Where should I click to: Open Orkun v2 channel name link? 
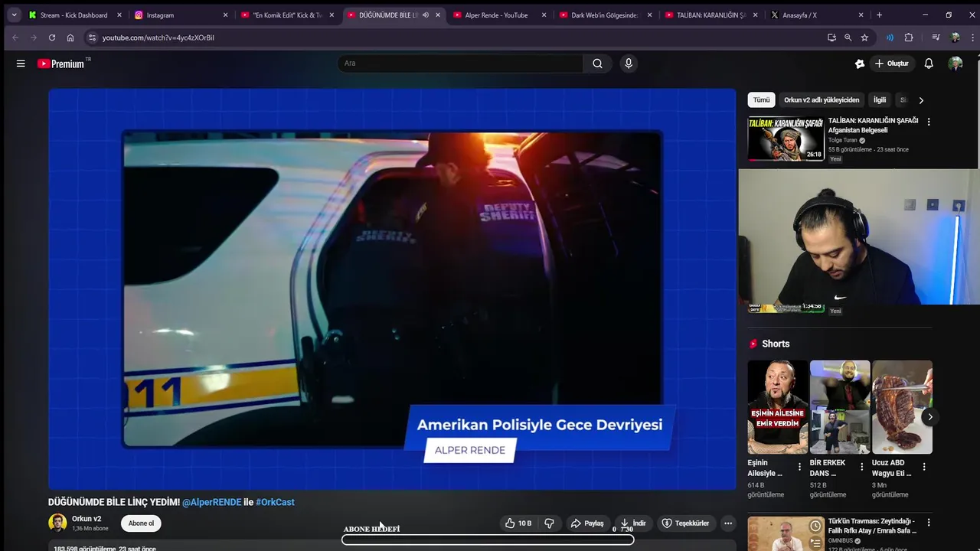pos(87,519)
